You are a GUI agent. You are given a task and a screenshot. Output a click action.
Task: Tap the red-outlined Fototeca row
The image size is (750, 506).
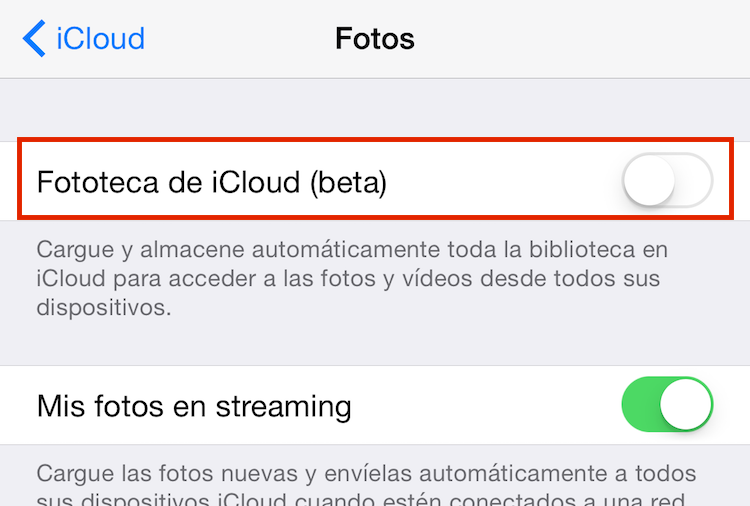375,179
